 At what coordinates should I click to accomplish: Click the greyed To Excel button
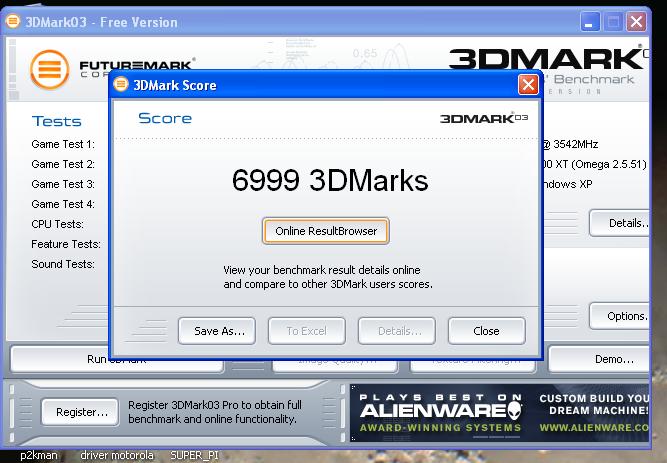point(307,331)
